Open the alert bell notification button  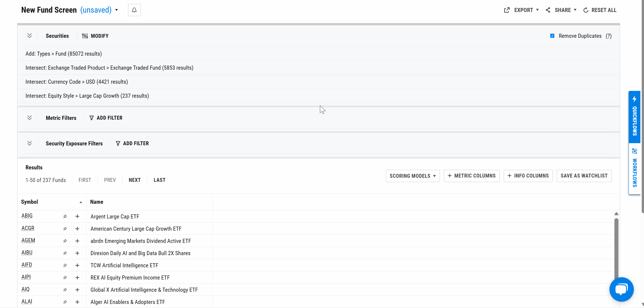[x=134, y=10]
